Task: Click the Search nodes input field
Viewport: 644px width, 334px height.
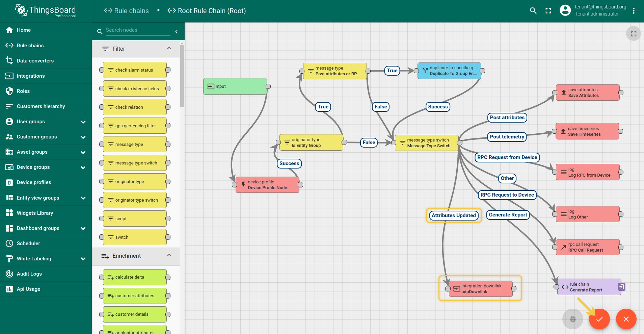Action: [138, 30]
